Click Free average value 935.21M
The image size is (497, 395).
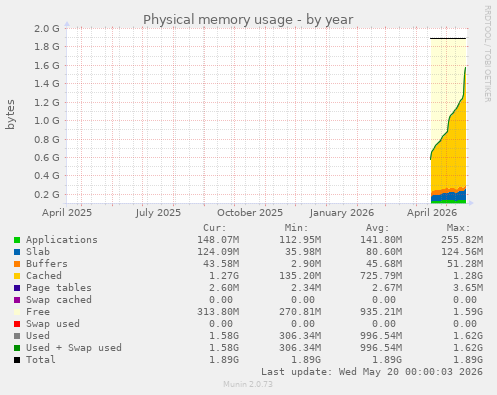[381, 312]
